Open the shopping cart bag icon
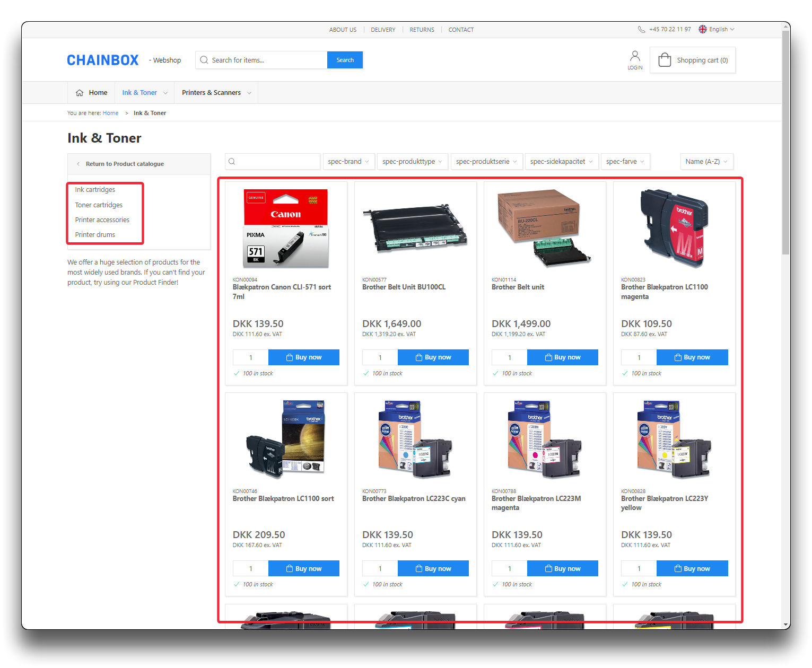This screenshot has width=812, height=668. click(x=665, y=60)
